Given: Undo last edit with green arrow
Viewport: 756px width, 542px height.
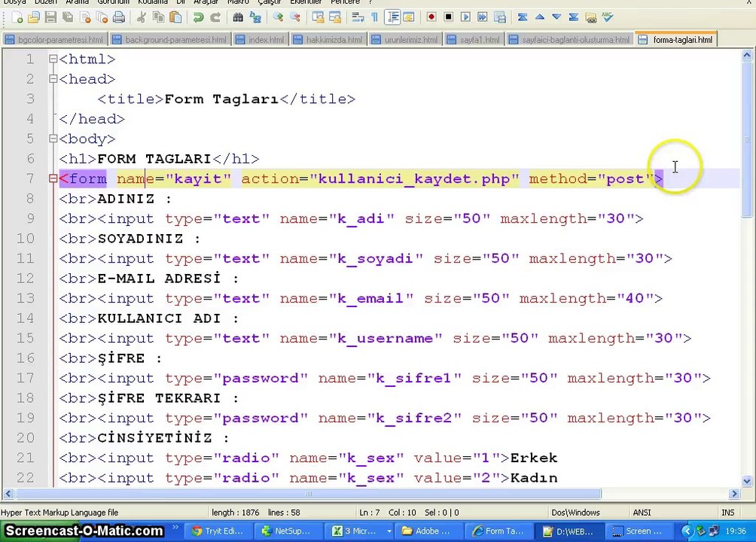Looking at the screenshot, I should point(198,18).
